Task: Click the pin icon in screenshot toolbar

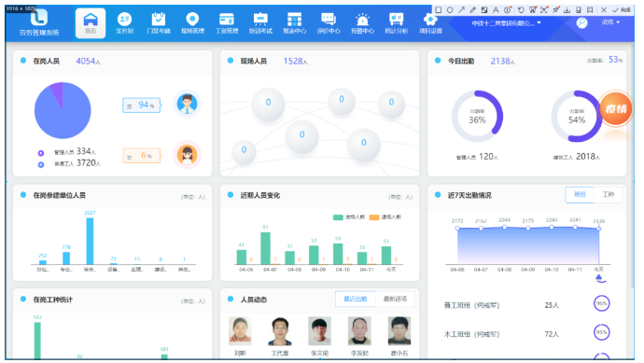Action: point(555,10)
